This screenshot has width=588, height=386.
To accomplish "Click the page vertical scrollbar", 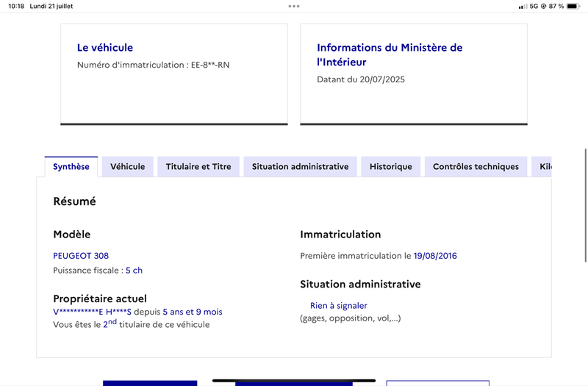I will click(585, 205).
